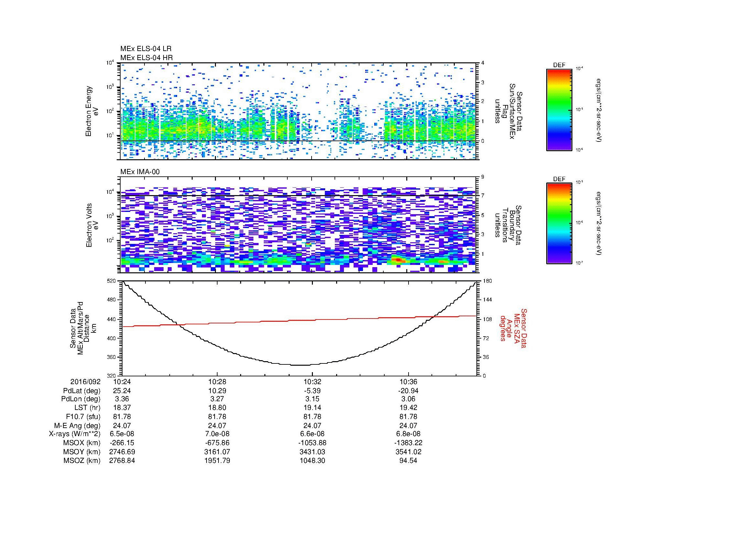Click the altitude axis tick '520'
756x534 pixels.
pos(112,281)
